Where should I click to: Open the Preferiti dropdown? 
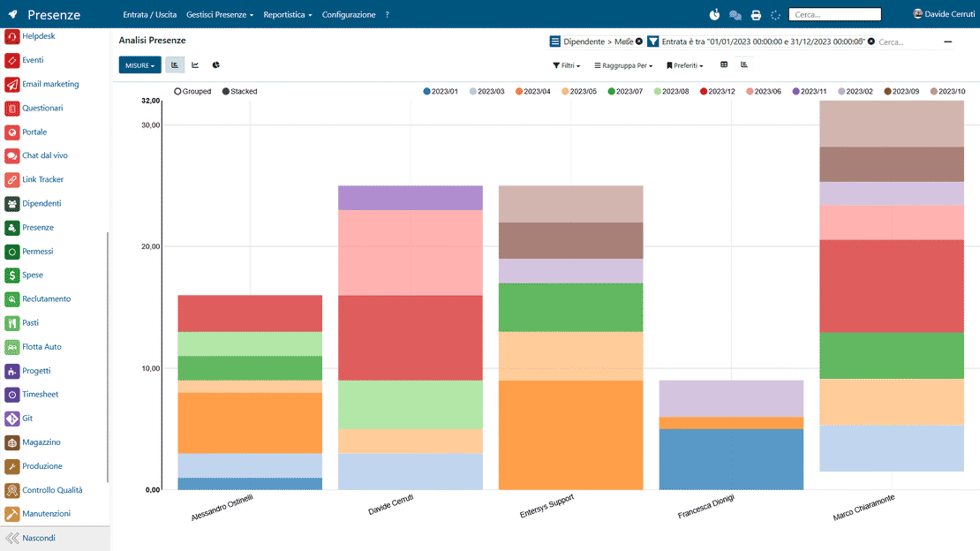pyautogui.click(x=684, y=65)
